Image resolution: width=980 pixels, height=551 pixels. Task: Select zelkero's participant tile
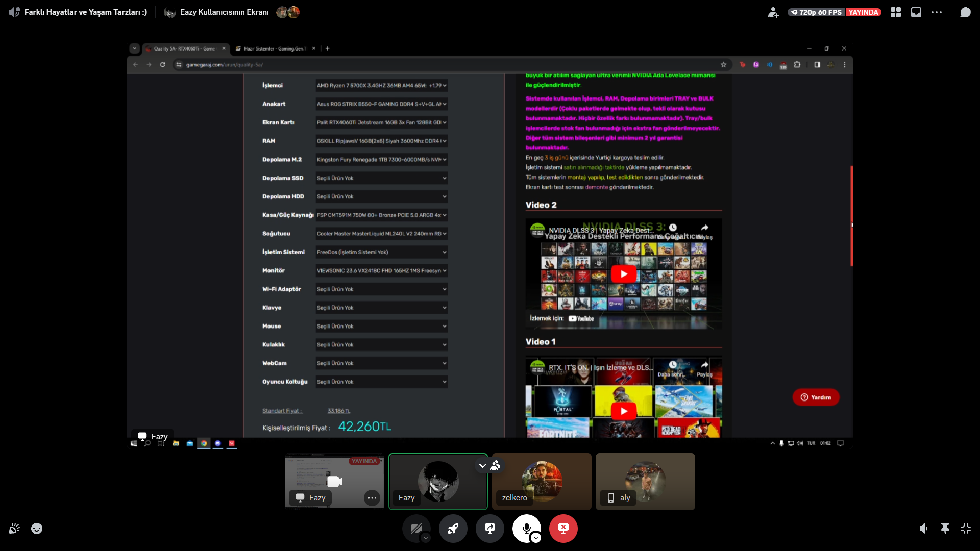pyautogui.click(x=542, y=481)
